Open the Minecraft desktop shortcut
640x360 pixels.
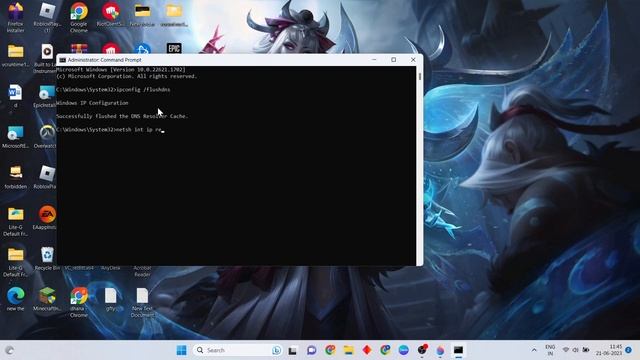point(47,299)
